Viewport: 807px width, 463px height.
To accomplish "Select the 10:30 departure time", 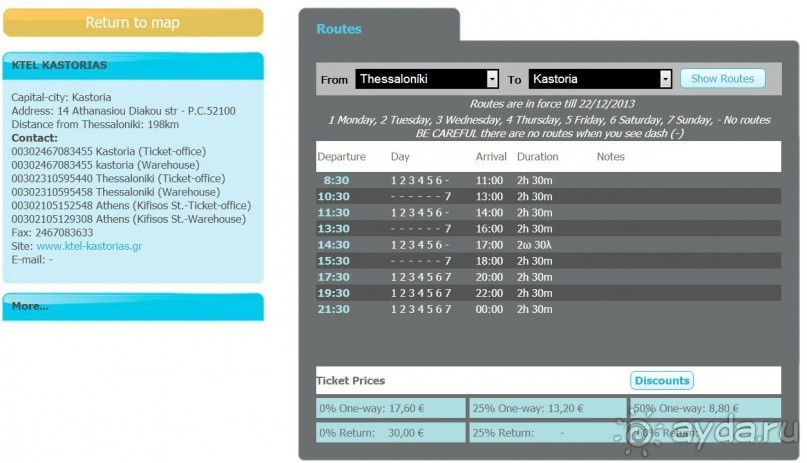I will pos(333,197).
